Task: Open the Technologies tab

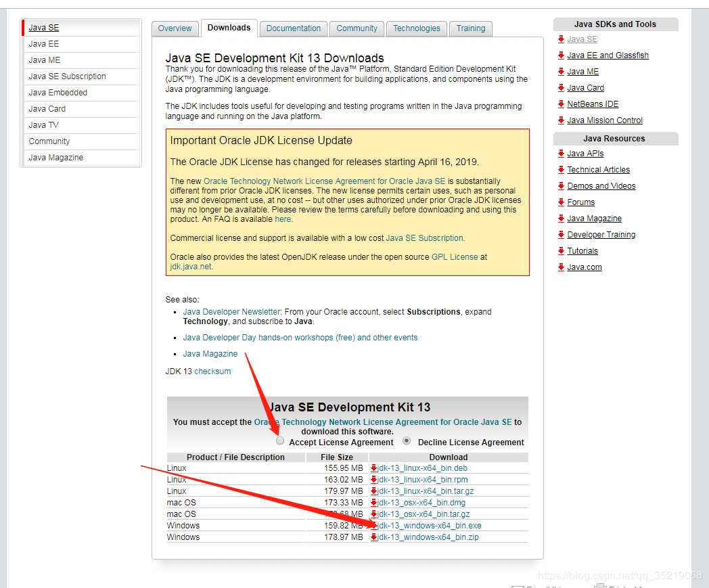Action: [x=417, y=28]
